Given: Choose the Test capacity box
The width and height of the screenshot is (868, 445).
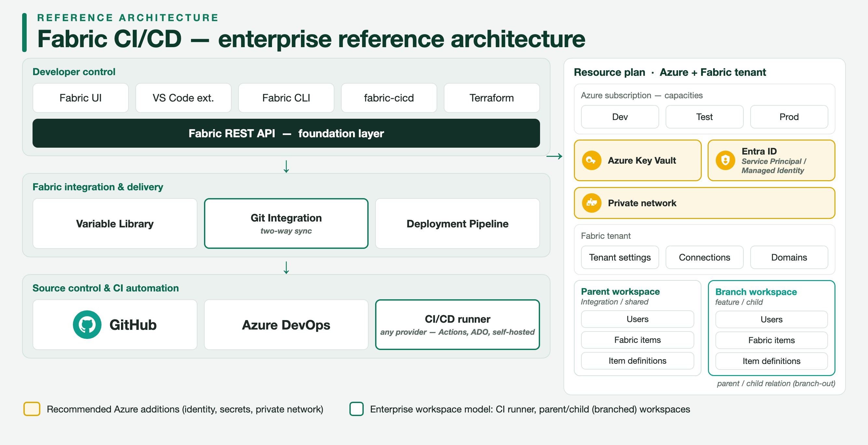Looking at the screenshot, I should click(x=705, y=117).
